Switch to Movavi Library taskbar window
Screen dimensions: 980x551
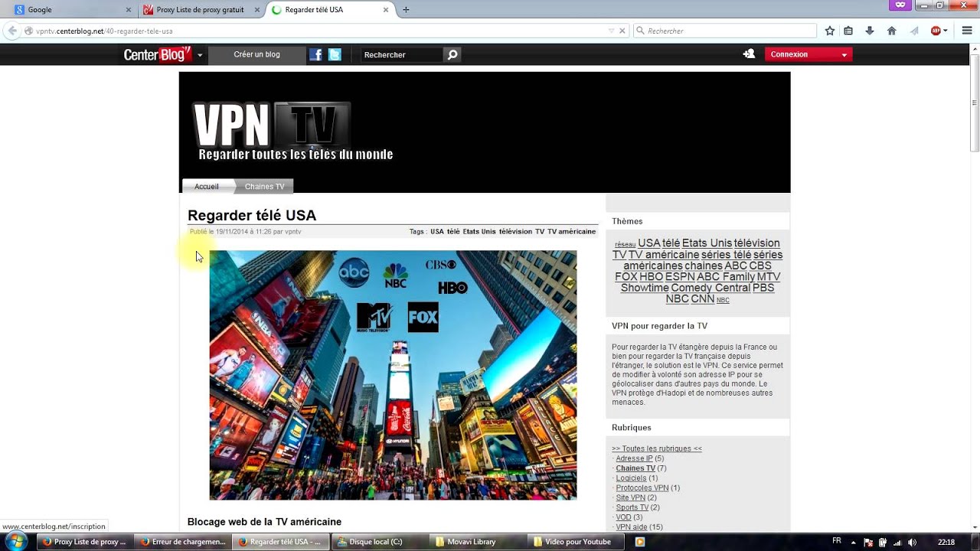(x=475, y=542)
